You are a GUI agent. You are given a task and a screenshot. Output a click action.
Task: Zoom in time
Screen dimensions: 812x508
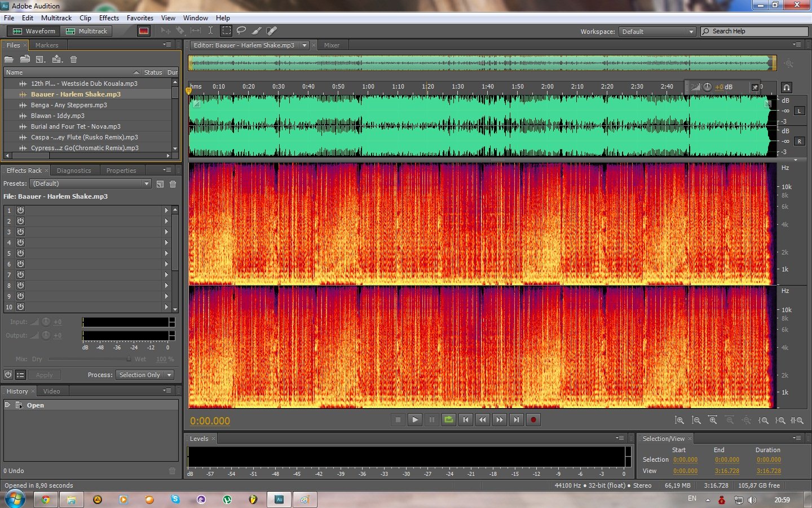click(x=713, y=419)
